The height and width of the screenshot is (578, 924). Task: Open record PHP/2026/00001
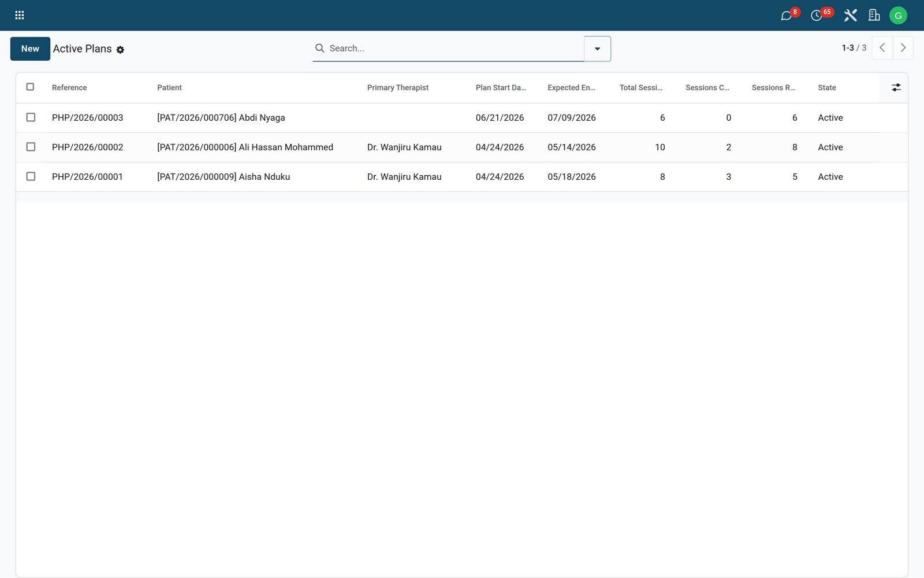[x=87, y=177]
